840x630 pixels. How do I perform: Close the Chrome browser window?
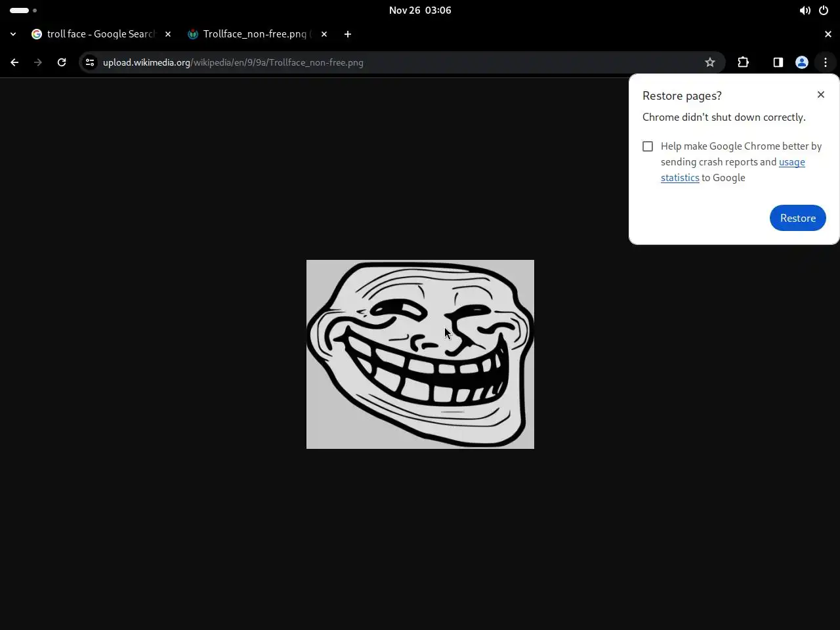tap(828, 34)
